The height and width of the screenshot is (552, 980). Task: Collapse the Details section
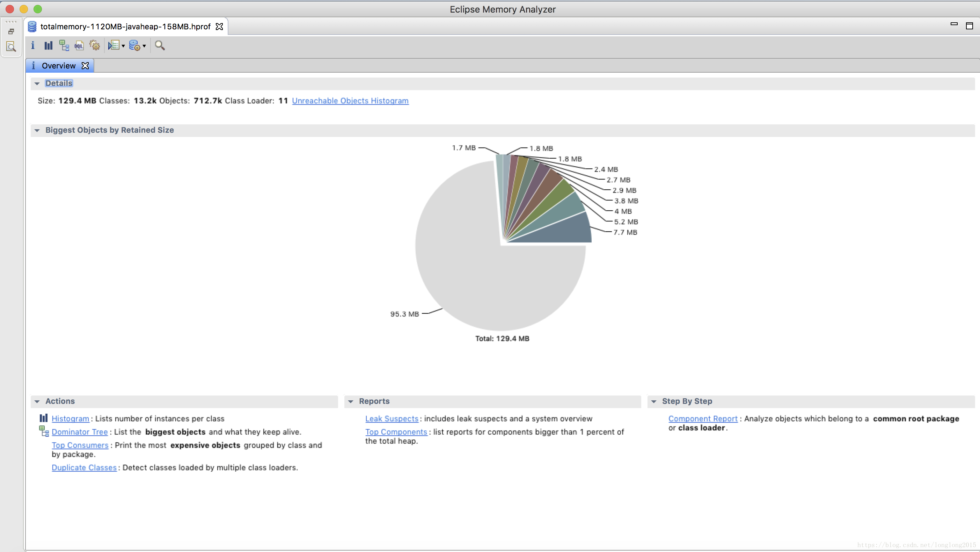(37, 83)
